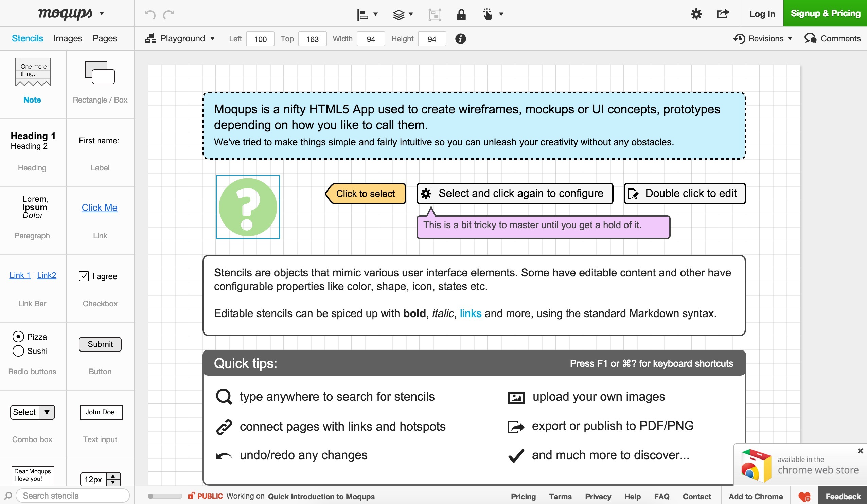Click the redo arrow icon
Viewport: 867px width, 504px height.
pos(169,14)
